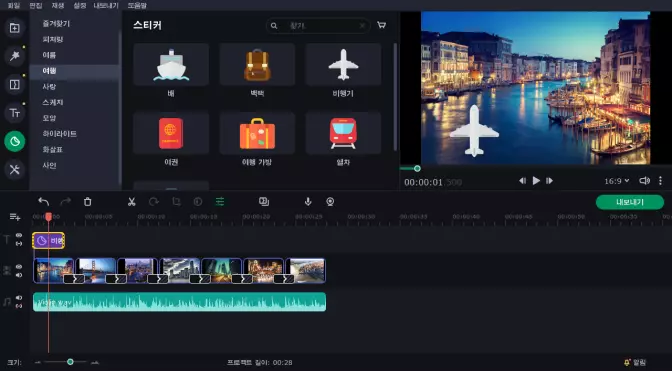
Task: Open the transitions panel icon
Action: (x=15, y=84)
